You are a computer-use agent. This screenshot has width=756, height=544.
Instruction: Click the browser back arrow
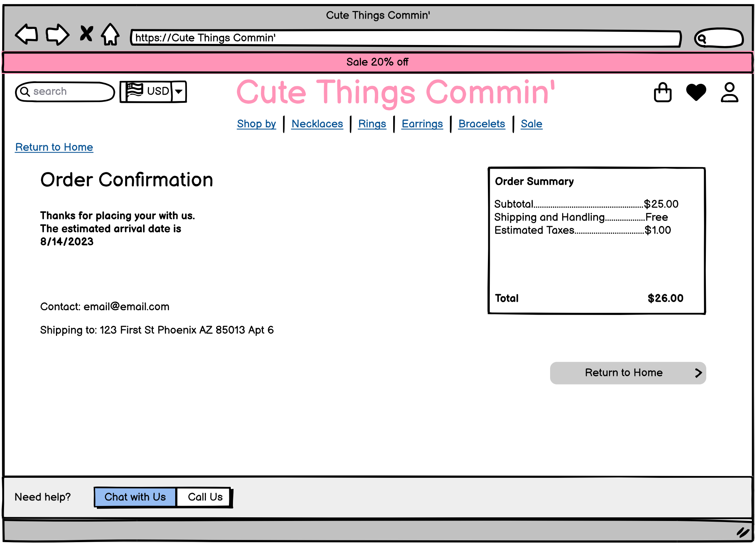26,34
